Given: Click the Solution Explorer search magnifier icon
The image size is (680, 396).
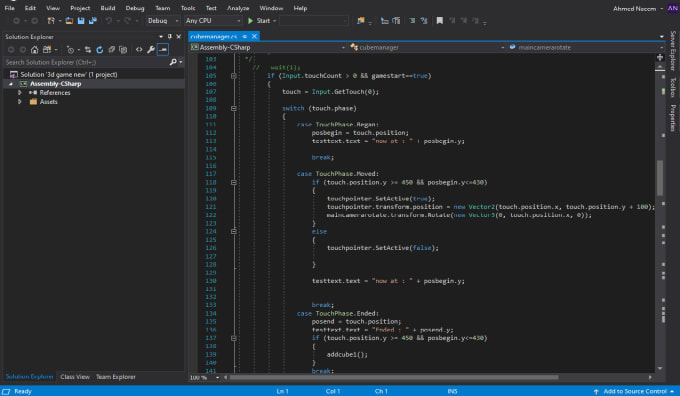Looking at the screenshot, I should (173, 62).
